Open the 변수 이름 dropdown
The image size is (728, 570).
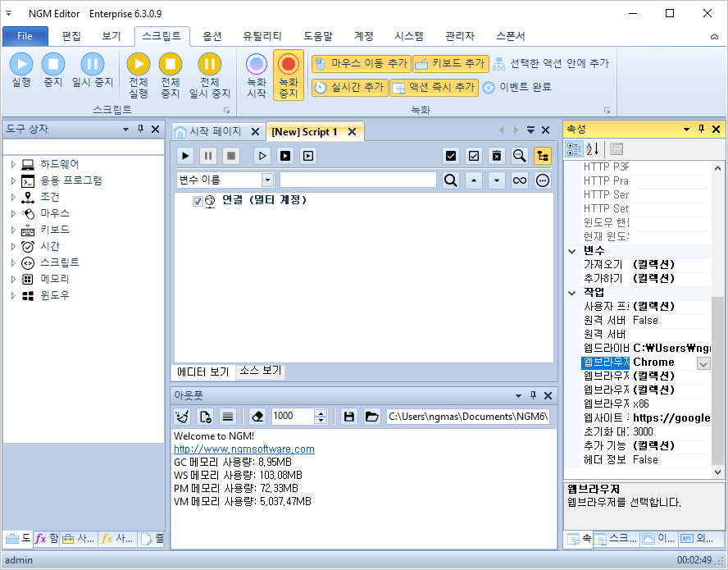(x=267, y=180)
